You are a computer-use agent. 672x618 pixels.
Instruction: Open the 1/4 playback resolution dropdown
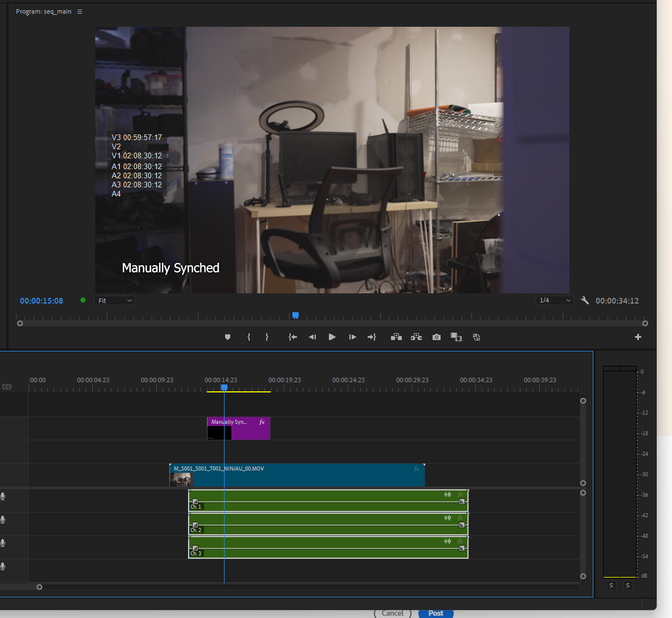click(554, 300)
